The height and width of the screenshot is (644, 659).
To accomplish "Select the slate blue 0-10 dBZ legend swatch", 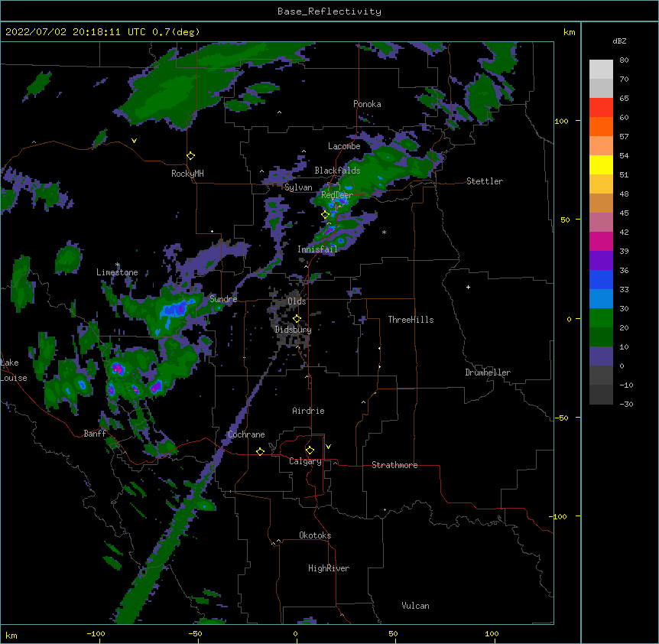I will tap(601, 356).
